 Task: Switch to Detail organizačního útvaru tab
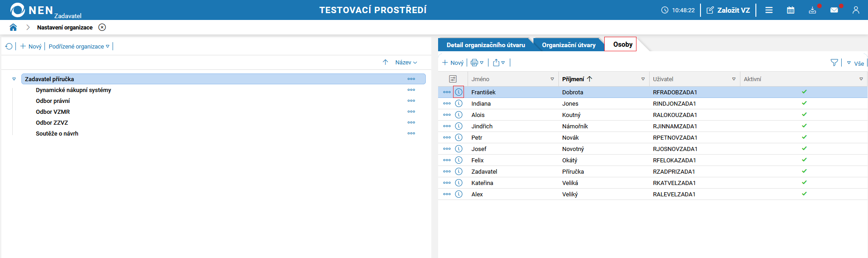486,45
